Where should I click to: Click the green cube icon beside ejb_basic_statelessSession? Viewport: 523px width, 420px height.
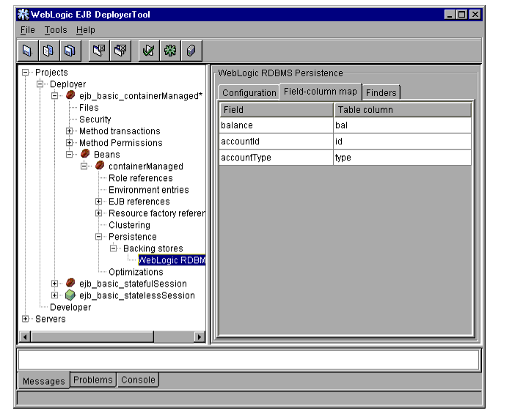(70, 295)
